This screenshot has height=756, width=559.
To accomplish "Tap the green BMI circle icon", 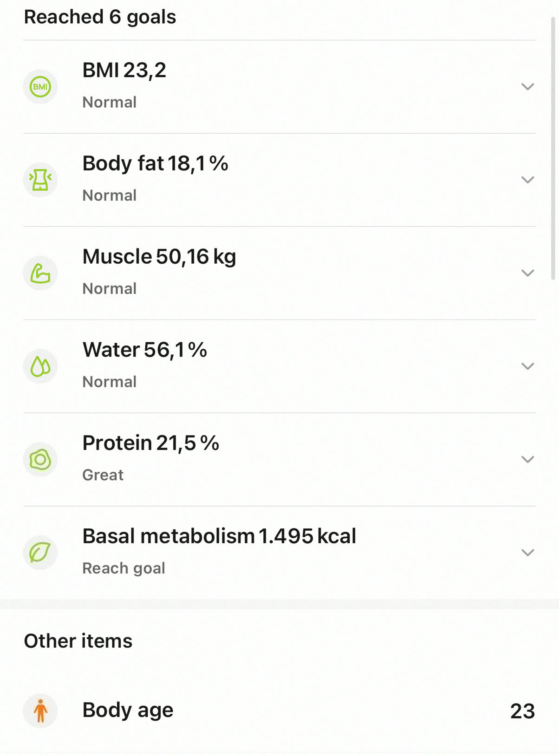I will pyautogui.click(x=40, y=87).
